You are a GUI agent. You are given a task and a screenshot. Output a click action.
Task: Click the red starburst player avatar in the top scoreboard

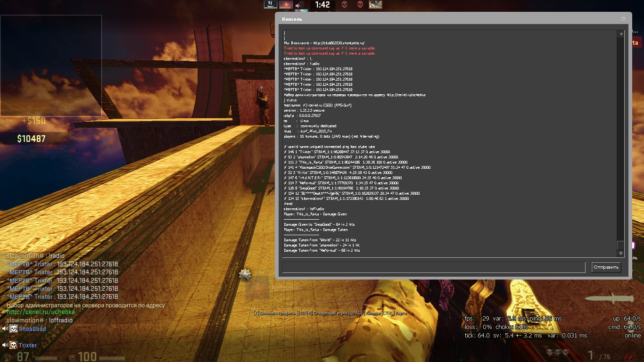tap(285, 4)
